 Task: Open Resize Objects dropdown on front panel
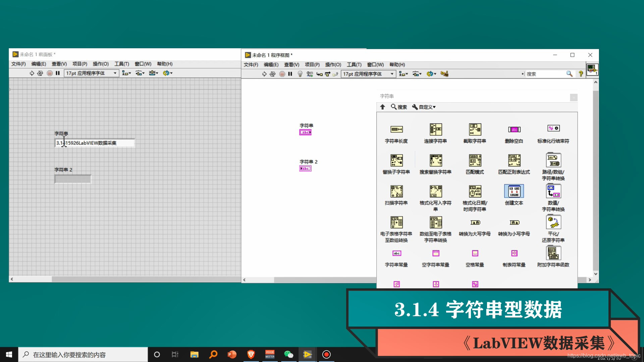pos(154,73)
